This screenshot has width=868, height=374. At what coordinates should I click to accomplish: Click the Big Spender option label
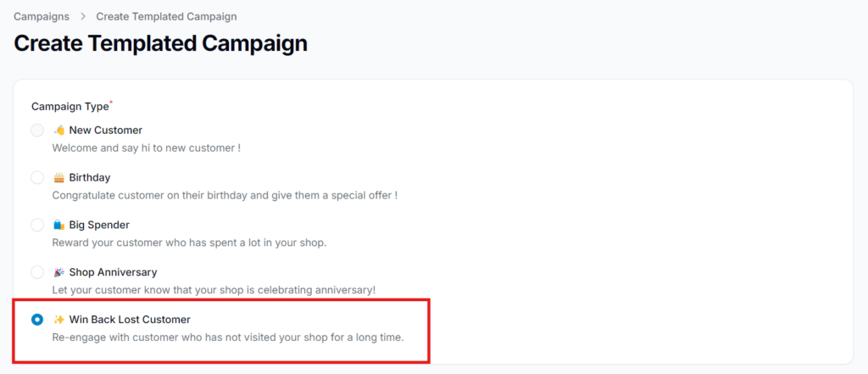point(99,225)
